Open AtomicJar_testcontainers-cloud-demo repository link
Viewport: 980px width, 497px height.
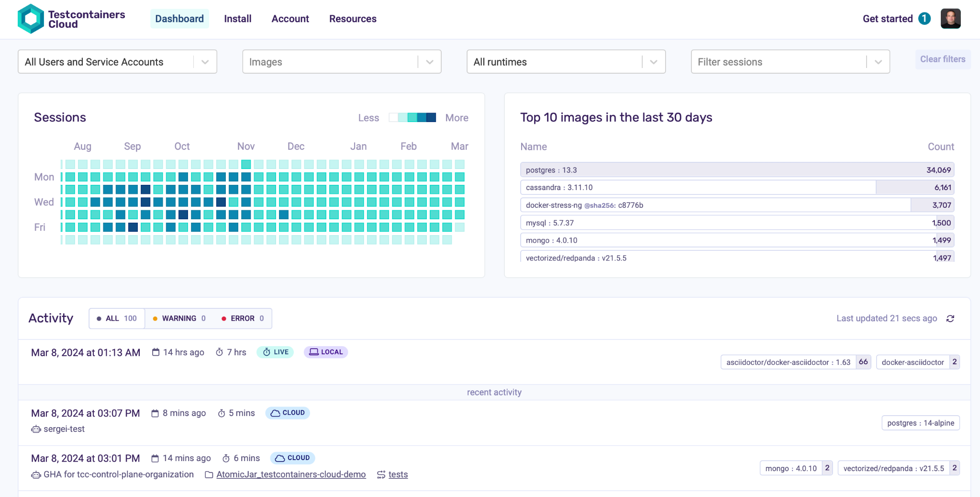(x=291, y=474)
